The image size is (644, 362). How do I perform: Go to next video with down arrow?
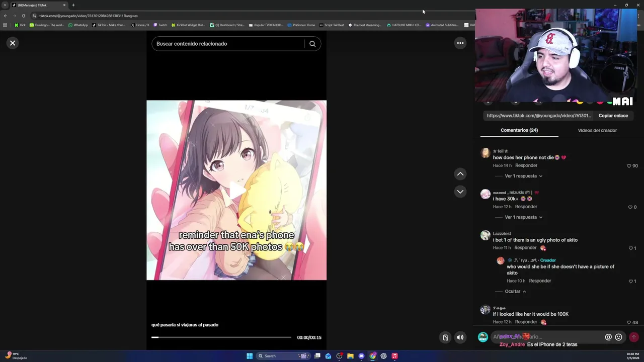pyautogui.click(x=460, y=192)
